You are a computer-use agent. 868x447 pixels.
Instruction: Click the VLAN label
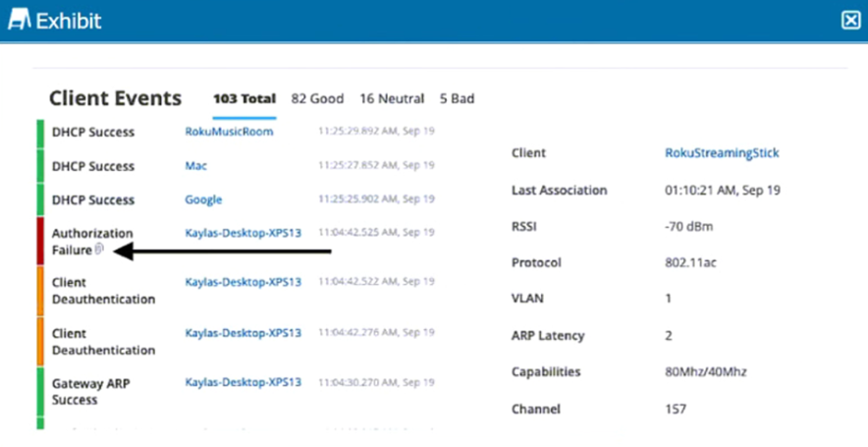click(x=527, y=299)
